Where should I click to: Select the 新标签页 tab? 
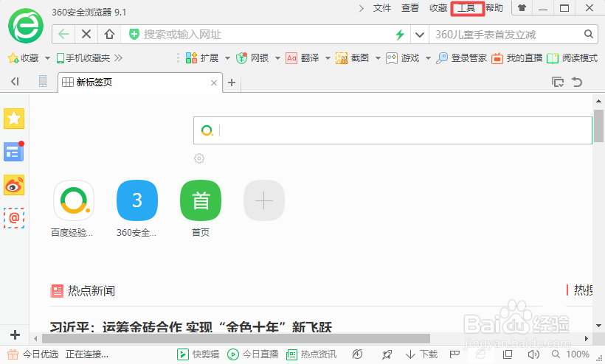coord(140,82)
